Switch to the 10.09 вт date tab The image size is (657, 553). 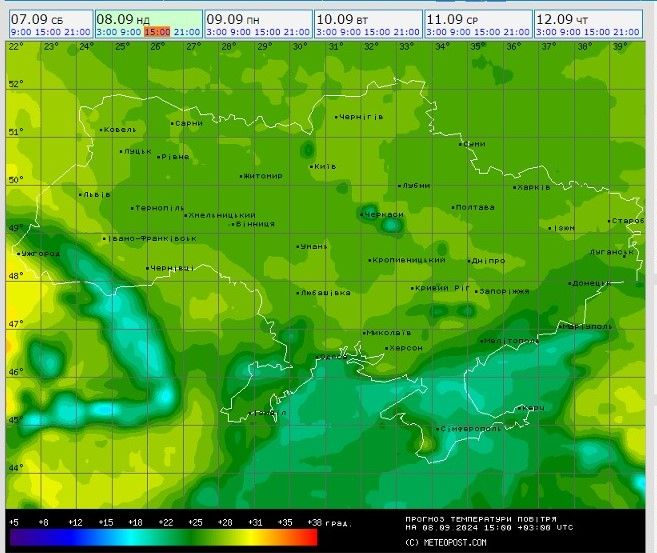[x=338, y=18]
